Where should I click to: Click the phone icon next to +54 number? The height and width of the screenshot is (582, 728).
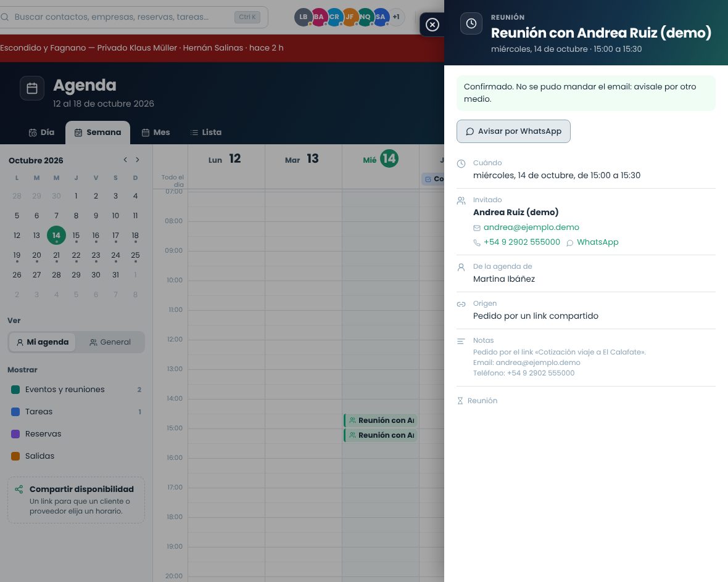[477, 243]
